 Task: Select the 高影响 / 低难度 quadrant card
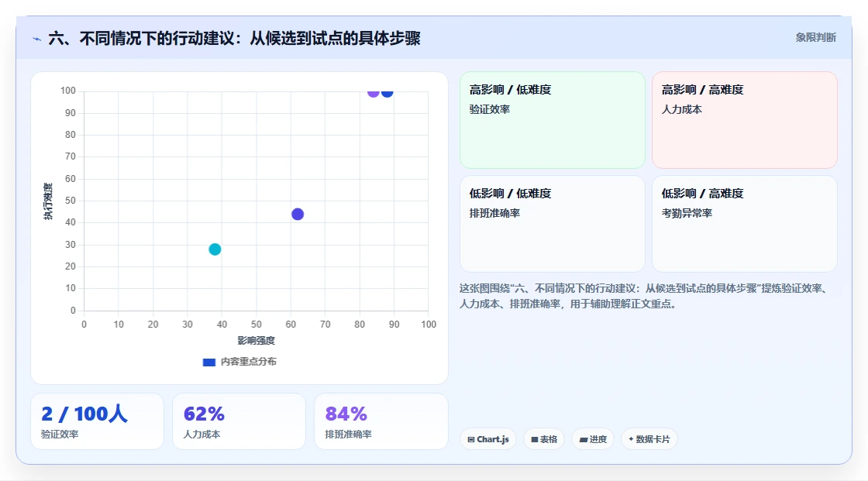553,120
